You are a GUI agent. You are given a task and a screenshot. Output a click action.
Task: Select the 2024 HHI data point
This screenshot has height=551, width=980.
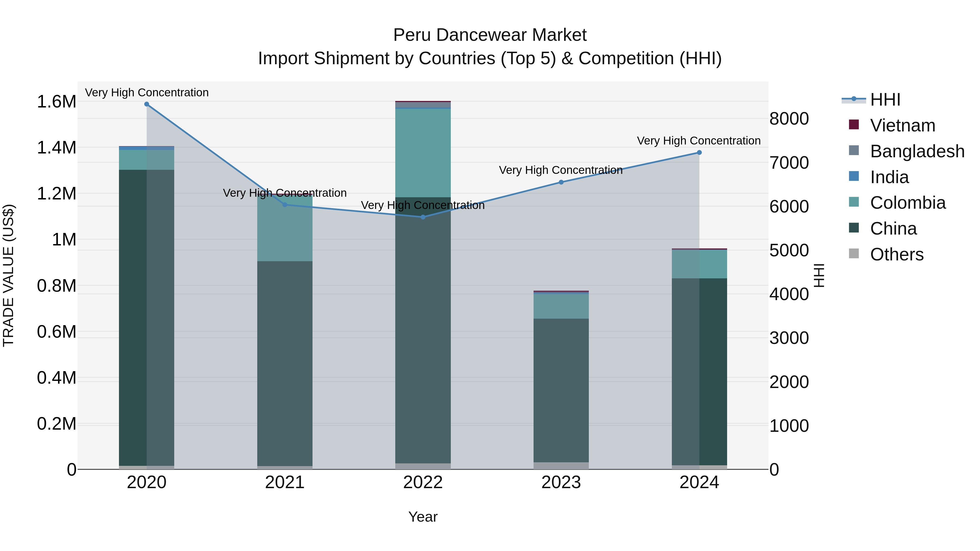[x=699, y=152]
